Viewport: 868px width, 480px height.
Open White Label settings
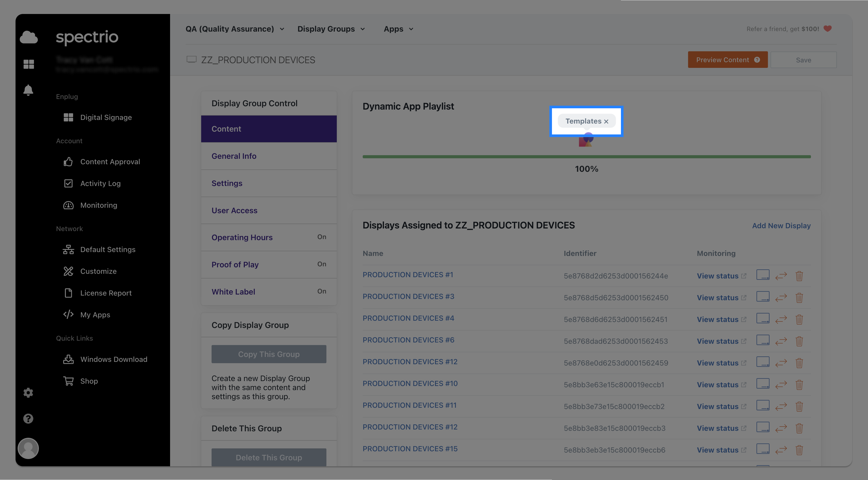pyautogui.click(x=269, y=292)
